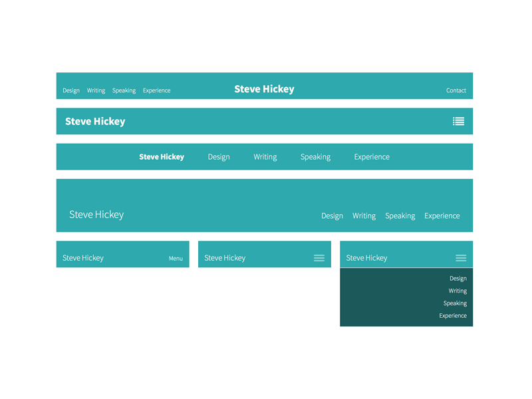Image resolution: width=532 pixels, height=399 pixels.
Task: Open the hamburger icon on middle mobile navbar
Action: click(x=319, y=258)
